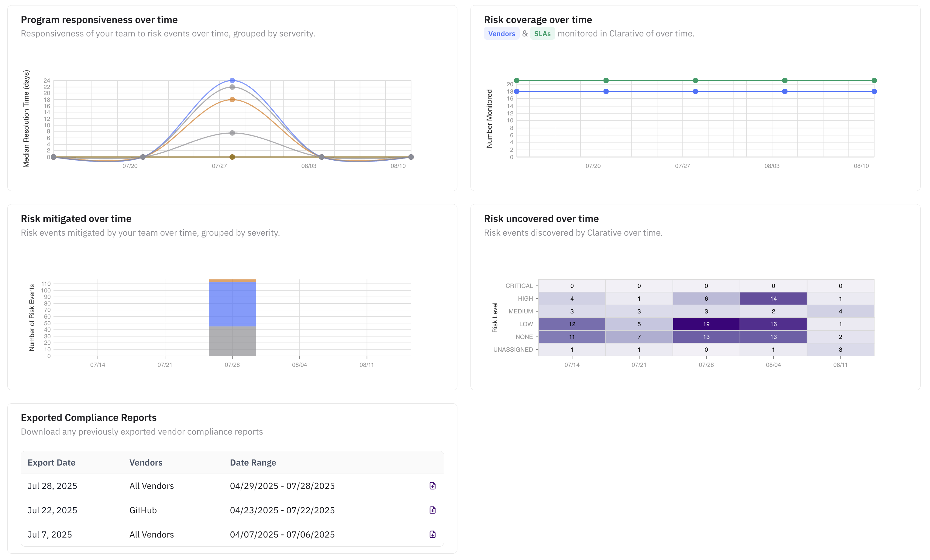Click the LOW 08/04 heatmap cell showing 16

773,324
